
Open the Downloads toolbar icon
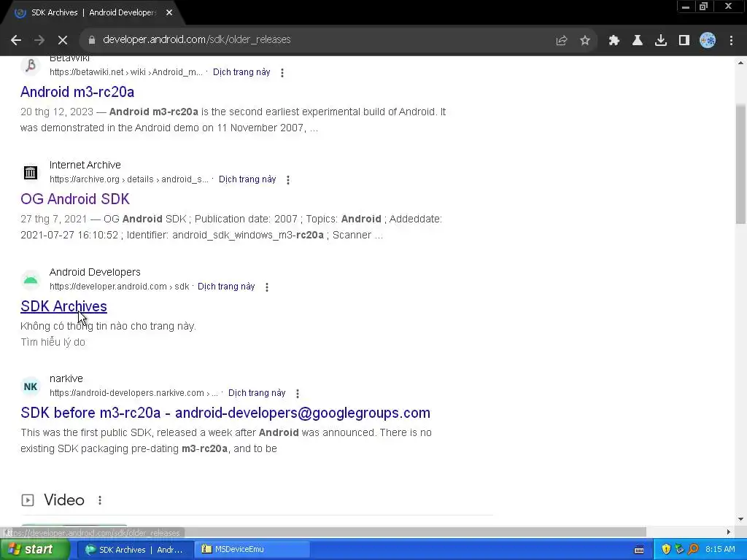[661, 41]
